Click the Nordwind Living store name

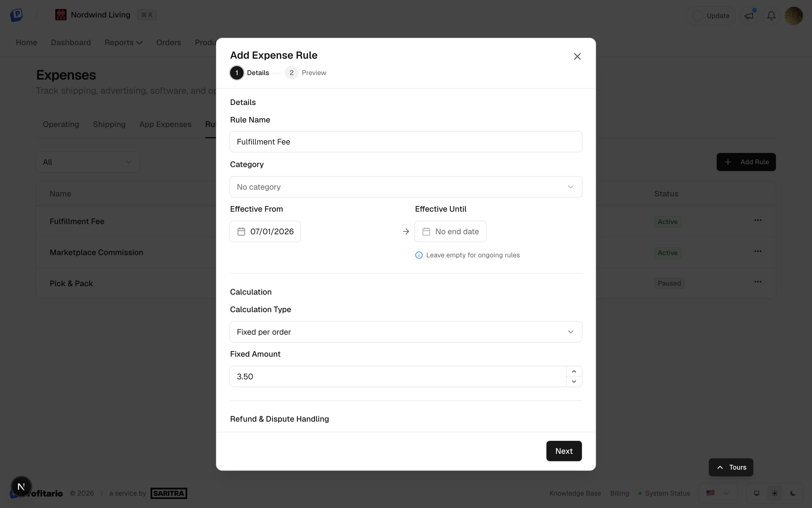[x=100, y=15]
